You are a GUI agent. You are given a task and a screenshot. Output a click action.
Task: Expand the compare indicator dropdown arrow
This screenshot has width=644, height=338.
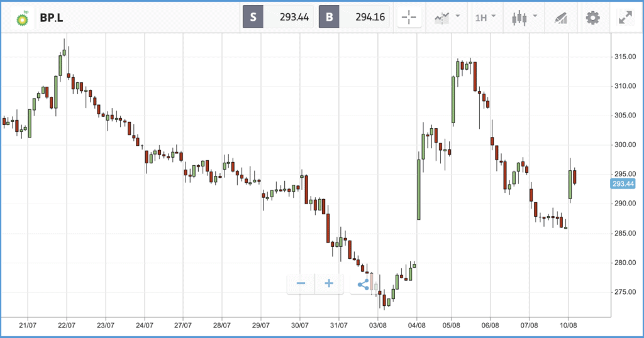[x=458, y=16]
